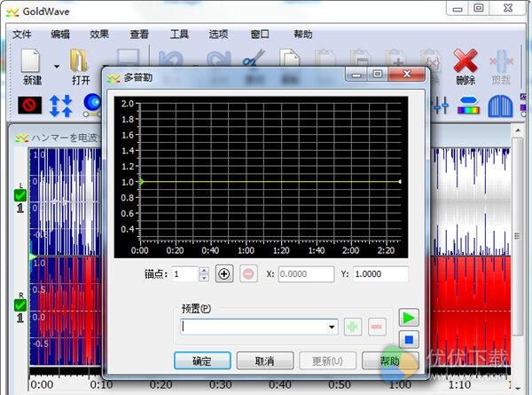Play preview with green triangle button

click(x=409, y=318)
